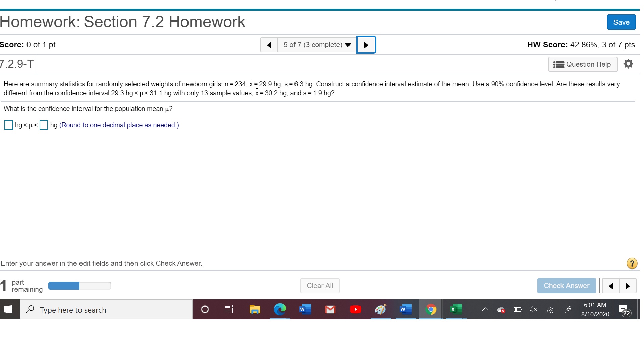Click the back navigation arrow bottom
Viewport: 644px width, 362px height.
[611, 286]
